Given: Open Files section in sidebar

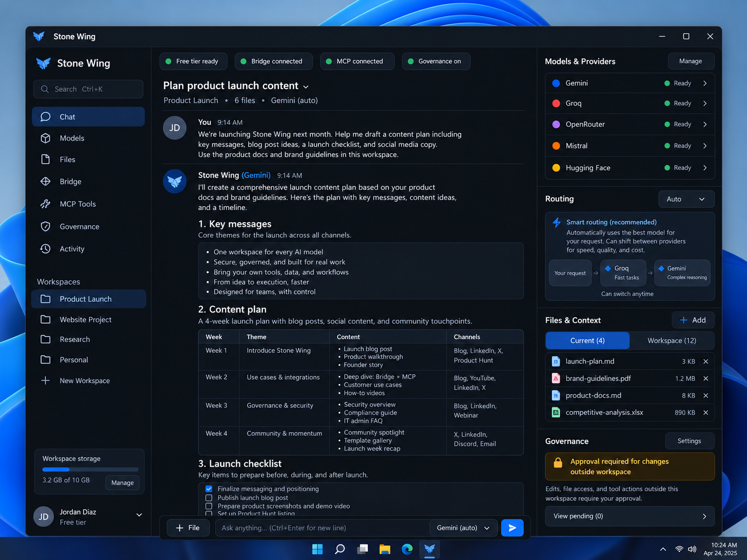Looking at the screenshot, I should [88, 160].
